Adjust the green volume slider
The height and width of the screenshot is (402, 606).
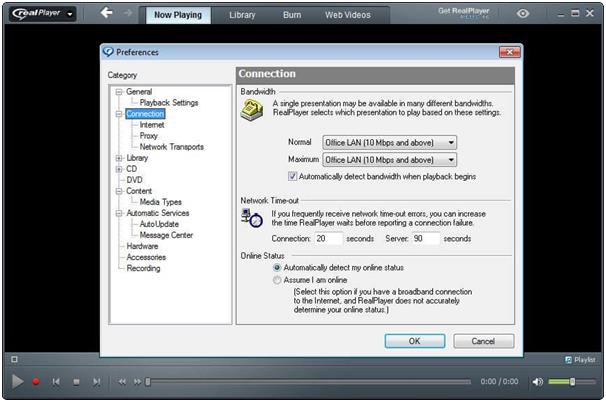point(572,382)
